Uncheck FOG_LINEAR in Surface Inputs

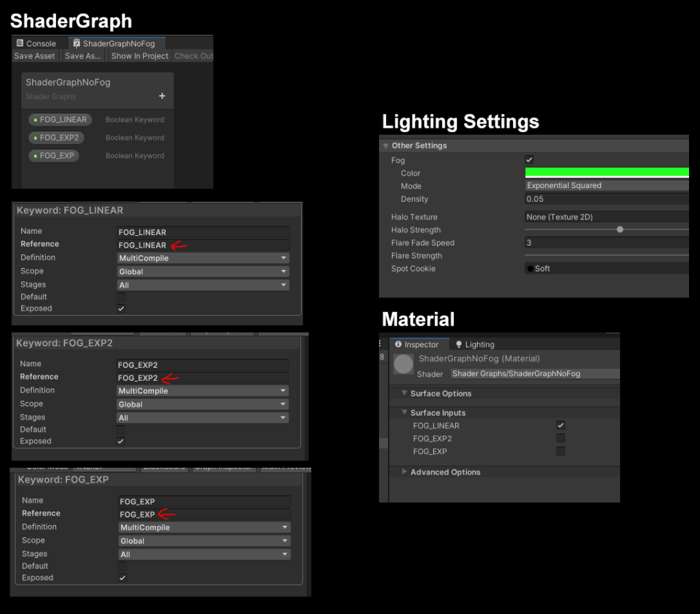[560, 425]
